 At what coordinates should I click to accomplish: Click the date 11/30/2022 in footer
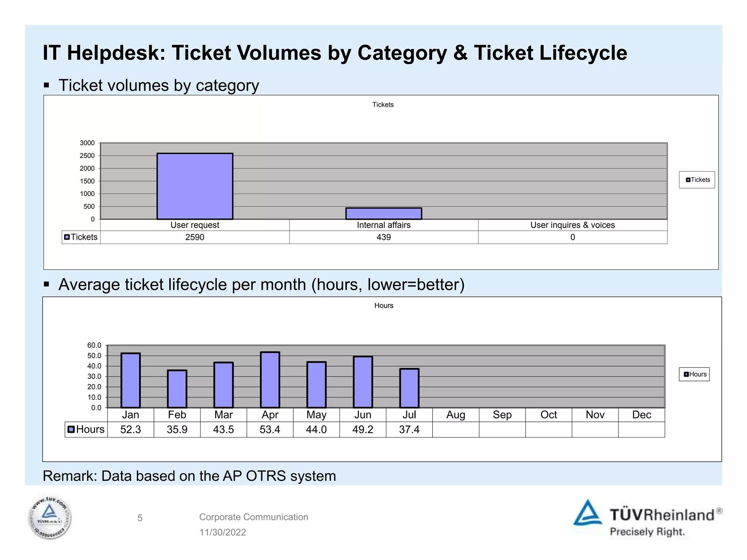click(x=222, y=532)
